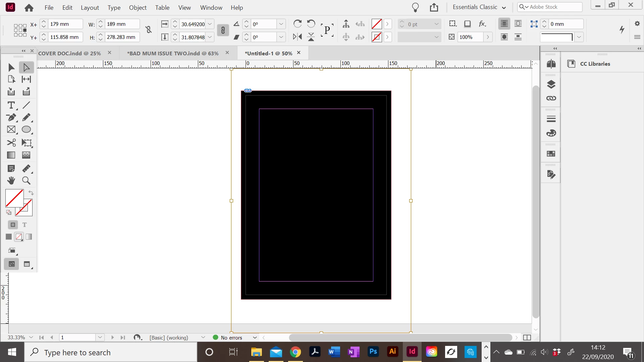Open the Object menu
Viewport: 644px width, 362px height.
point(138,7)
